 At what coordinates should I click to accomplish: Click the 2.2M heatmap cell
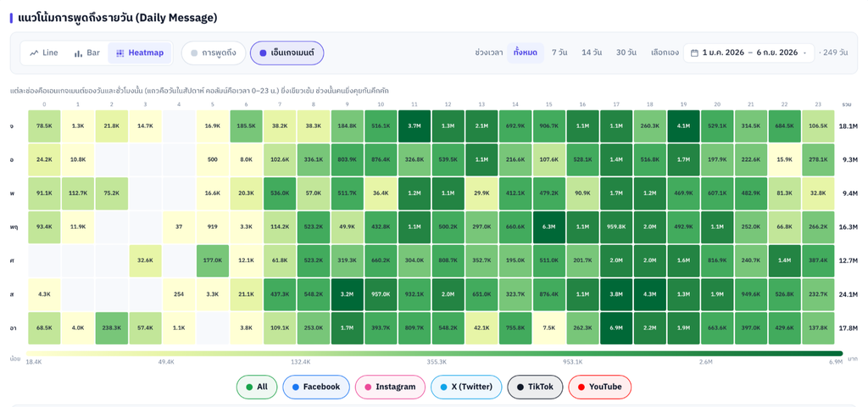pos(650,328)
